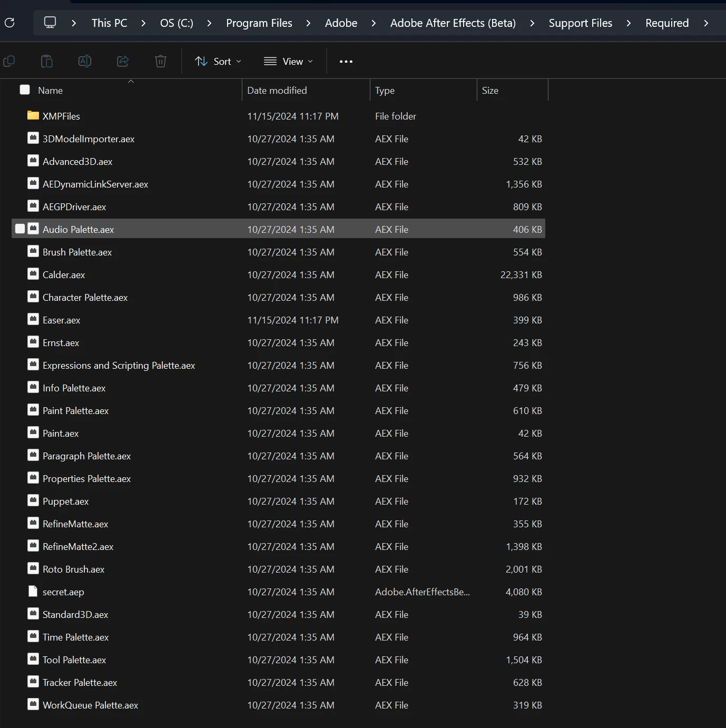Expand the chevron after Adobe breadcrumb
The height and width of the screenshot is (728, 726).
[374, 23]
